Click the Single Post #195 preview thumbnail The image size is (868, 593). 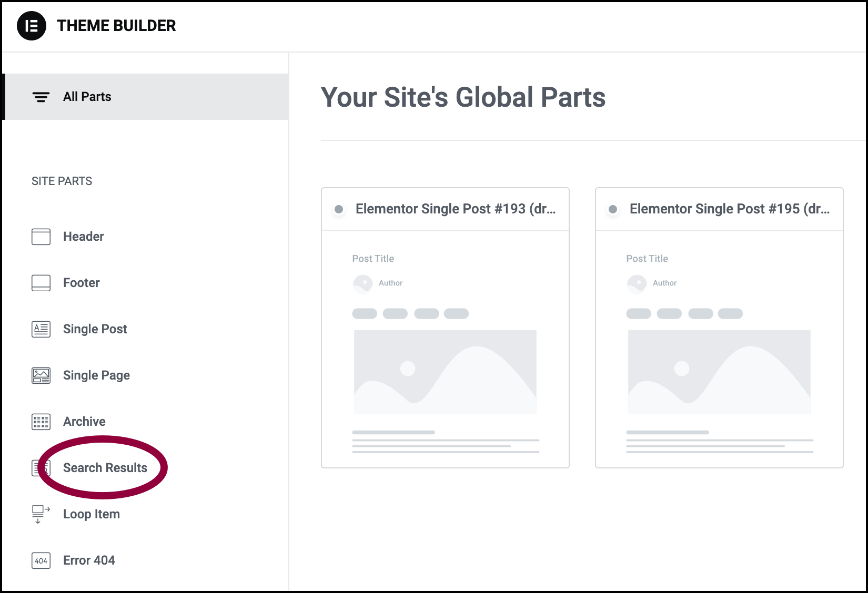pos(720,349)
